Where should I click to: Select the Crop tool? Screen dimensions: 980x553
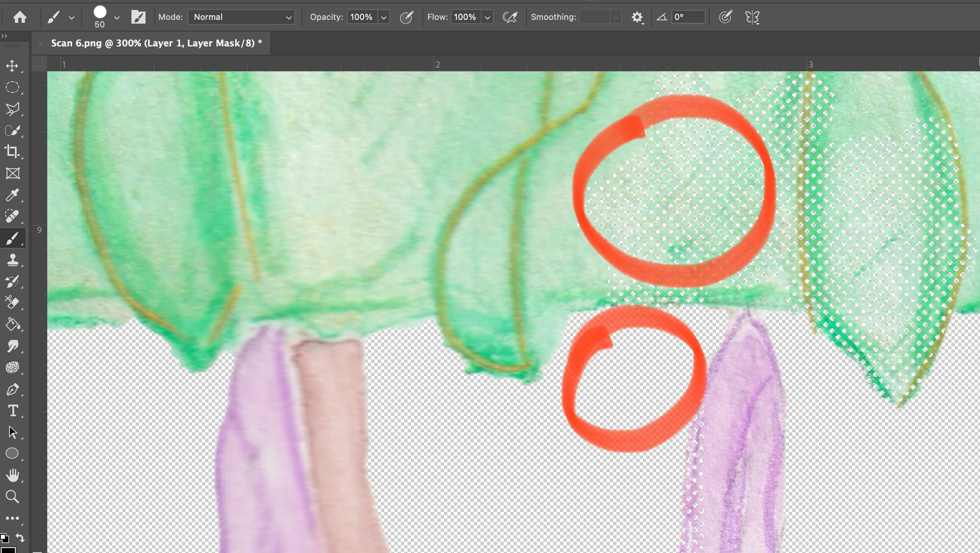[x=12, y=152]
